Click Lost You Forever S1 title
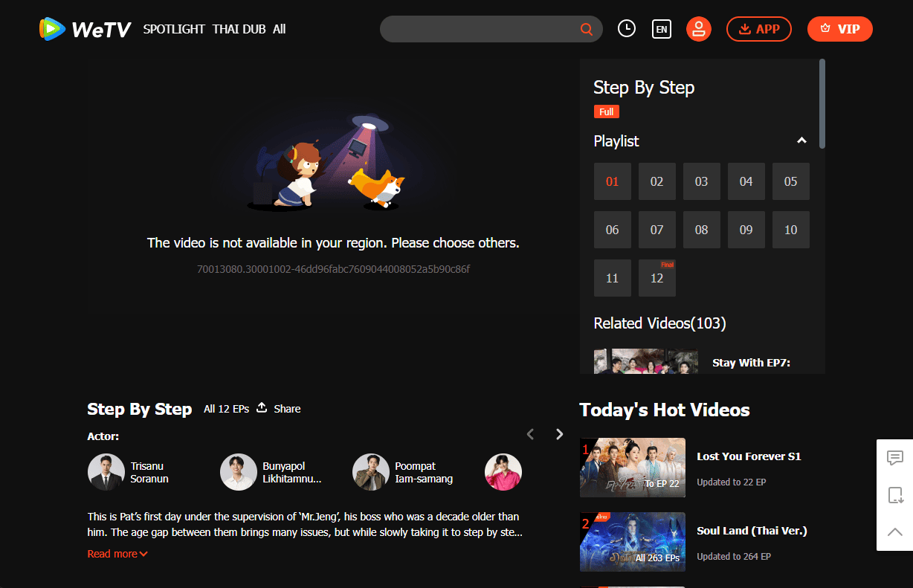 click(749, 456)
